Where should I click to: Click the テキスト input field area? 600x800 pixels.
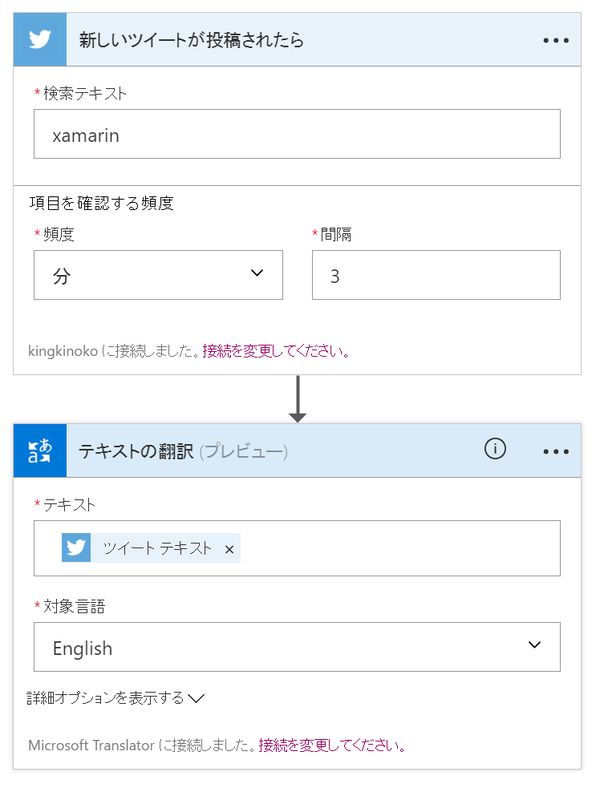coord(297,548)
